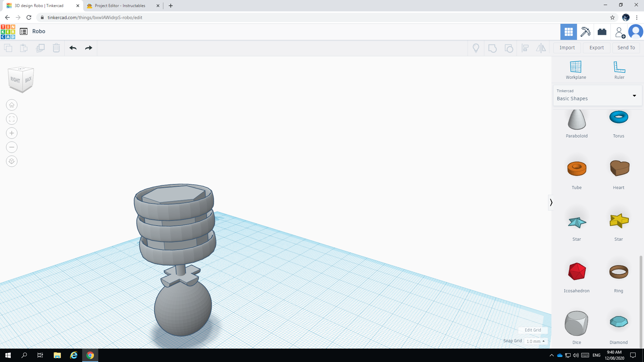Select the sphere on the workplane
This screenshot has width=644, height=362.
pyautogui.click(x=183, y=308)
